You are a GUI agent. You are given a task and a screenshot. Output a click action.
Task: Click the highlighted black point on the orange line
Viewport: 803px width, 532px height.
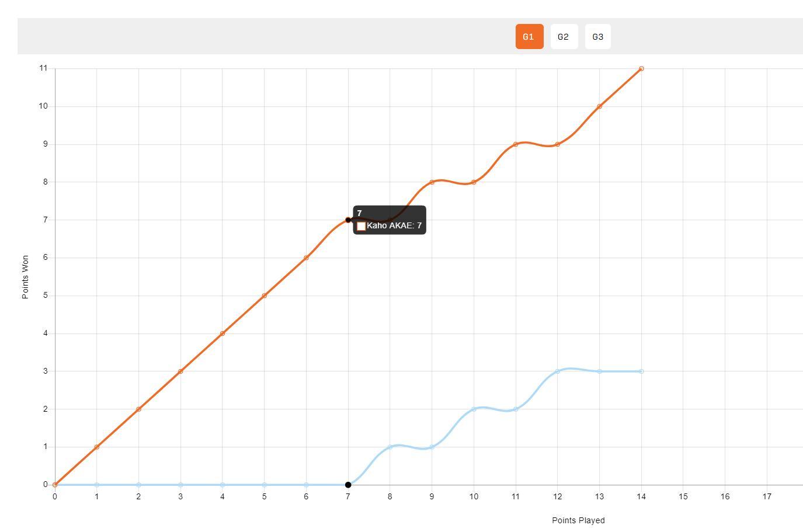click(348, 220)
